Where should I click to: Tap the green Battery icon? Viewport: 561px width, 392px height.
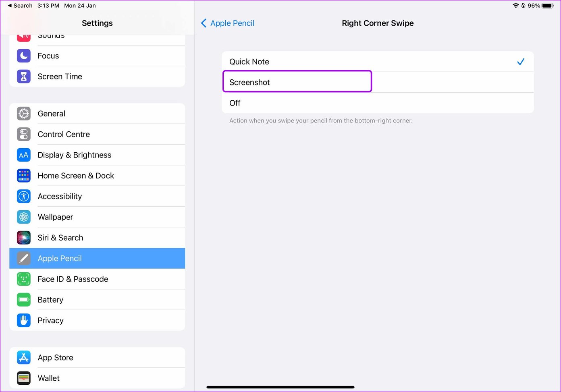[24, 300]
